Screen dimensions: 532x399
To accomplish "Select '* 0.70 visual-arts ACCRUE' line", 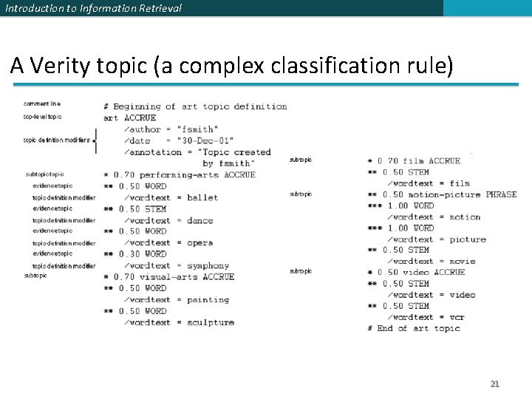I will pos(169,277).
